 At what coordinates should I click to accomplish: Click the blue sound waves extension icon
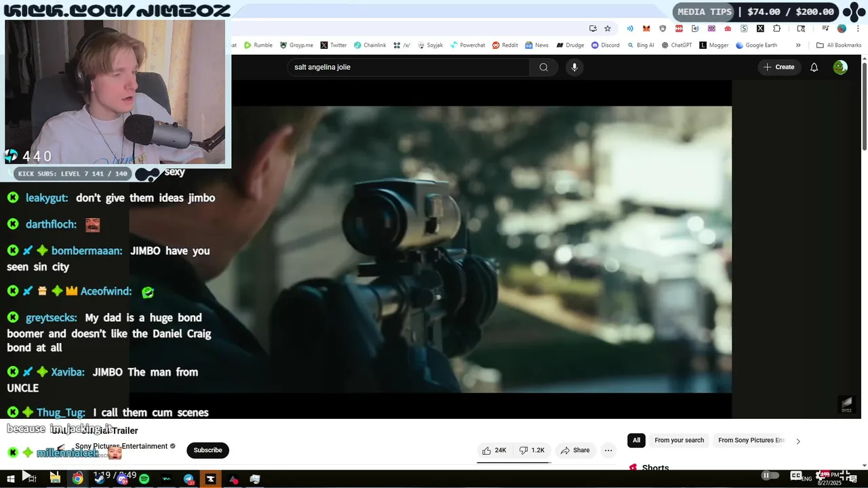pyautogui.click(x=630, y=28)
